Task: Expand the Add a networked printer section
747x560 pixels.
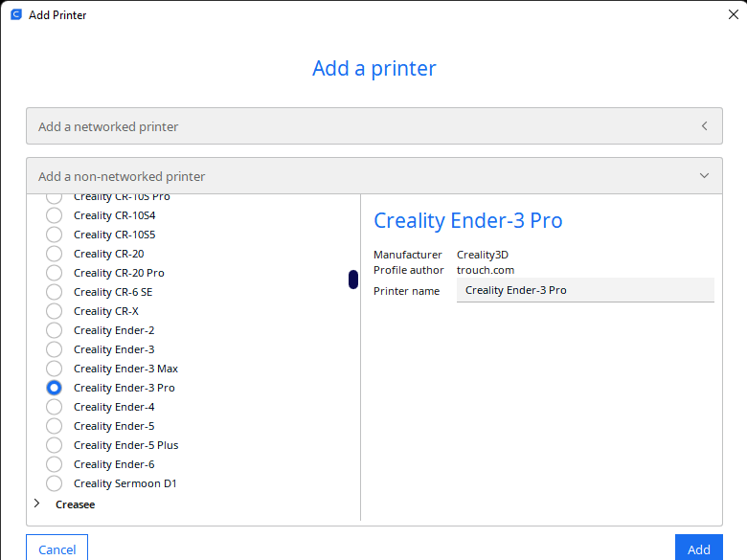Action: point(373,126)
